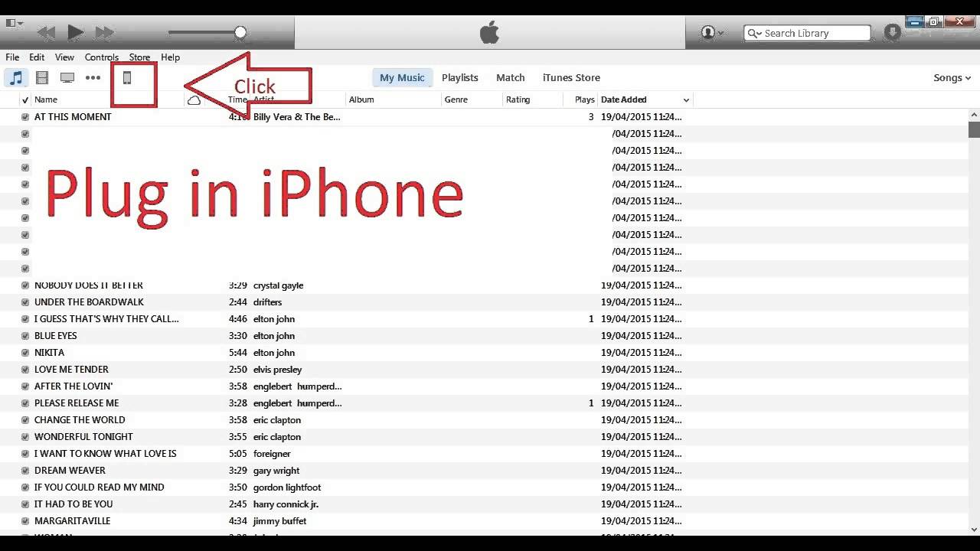The width and height of the screenshot is (980, 551).
Task: Select the song AFTER THE LOVIN'
Action: coord(73,386)
